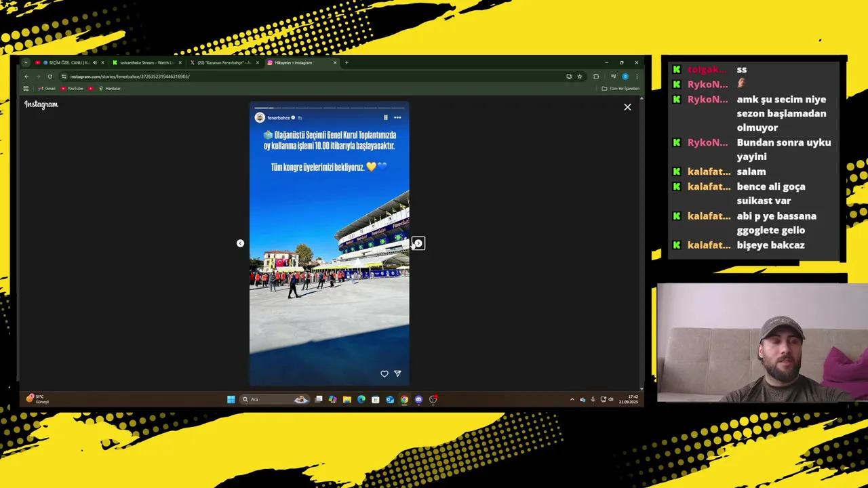The width and height of the screenshot is (868, 488).
Task: Share the story via paper-plane icon
Action: (397, 373)
